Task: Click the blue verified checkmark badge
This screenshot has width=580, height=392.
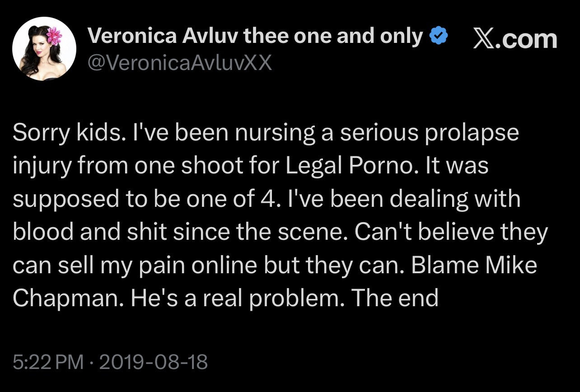Action: pyautogui.click(x=439, y=36)
